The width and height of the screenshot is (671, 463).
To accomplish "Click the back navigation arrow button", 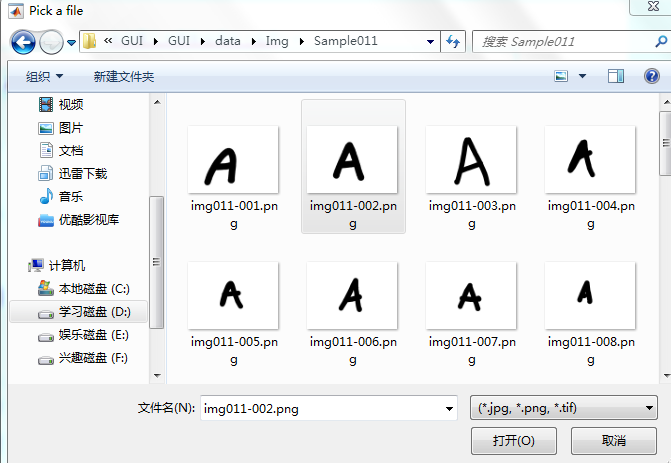I will coord(23,42).
